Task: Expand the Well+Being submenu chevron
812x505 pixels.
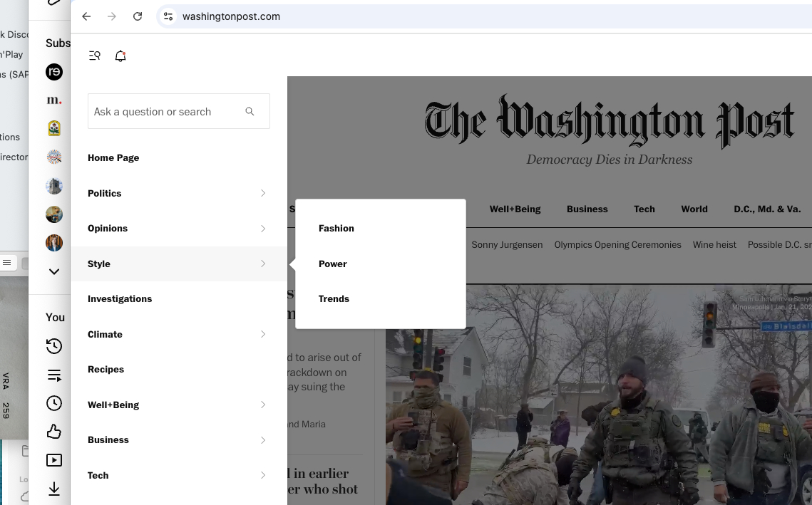Action: [263, 405]
